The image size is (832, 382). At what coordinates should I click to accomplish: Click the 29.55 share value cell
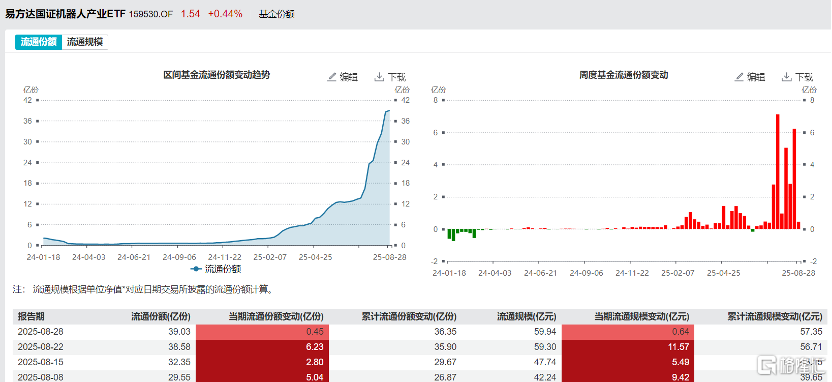click(180, 376)
